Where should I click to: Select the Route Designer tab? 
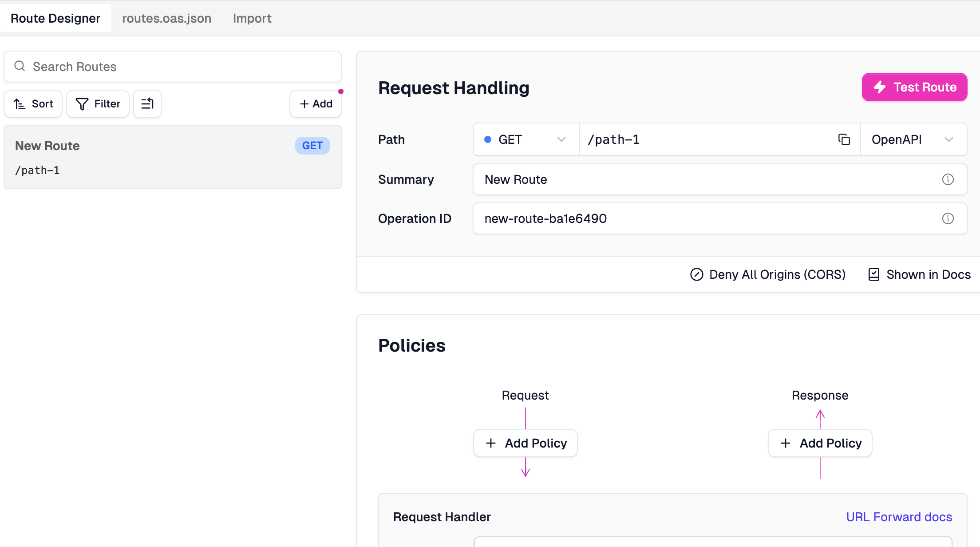(x=55, y=18)
